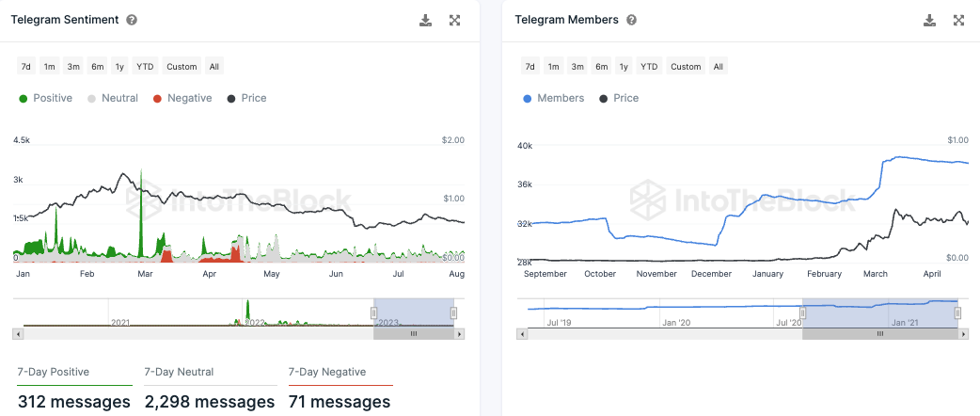Expand Telegram Sentiment chart to fullscreen

[x=455, y=20]
